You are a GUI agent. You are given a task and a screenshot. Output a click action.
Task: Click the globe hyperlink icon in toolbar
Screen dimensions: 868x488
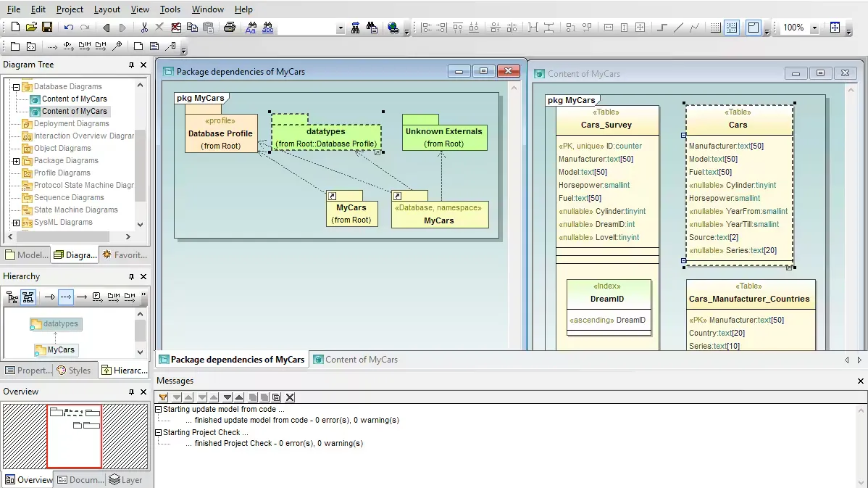[393, 28]
